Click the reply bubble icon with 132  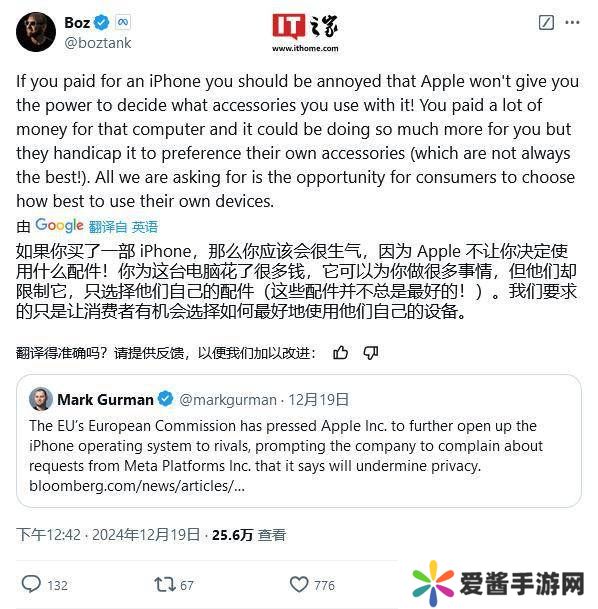tap(31, 584)
